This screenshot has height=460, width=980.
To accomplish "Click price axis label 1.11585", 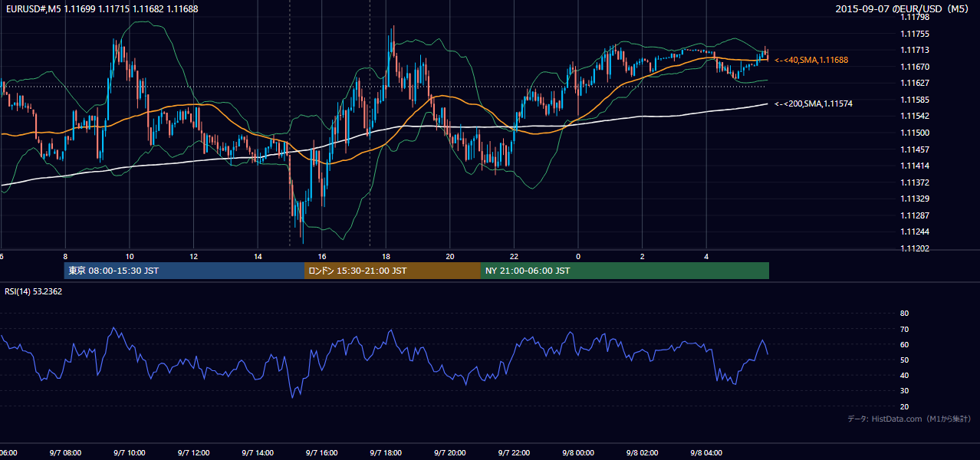I will tap(914, 100).
